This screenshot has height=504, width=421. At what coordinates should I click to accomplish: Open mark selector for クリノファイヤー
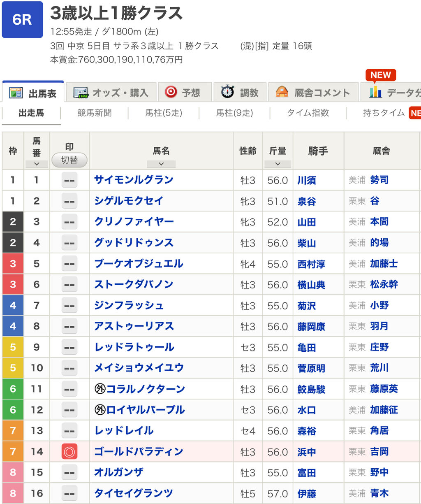click(x=69, y=222)
